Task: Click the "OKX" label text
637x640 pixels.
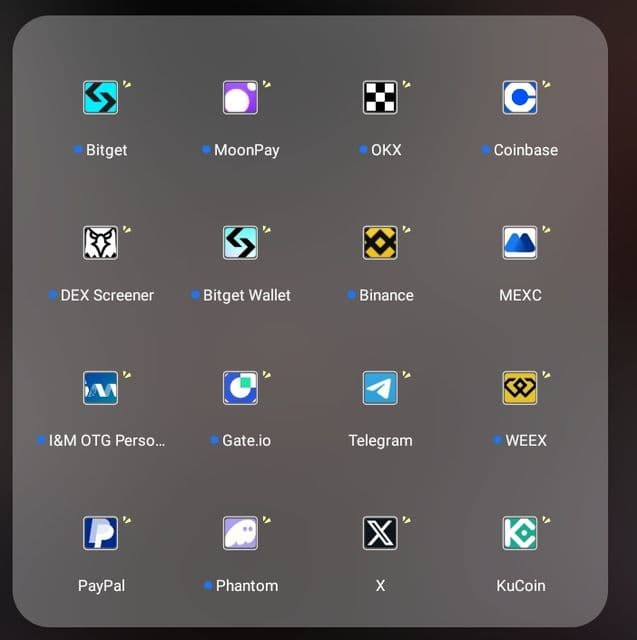Action: tap(386, 150)
